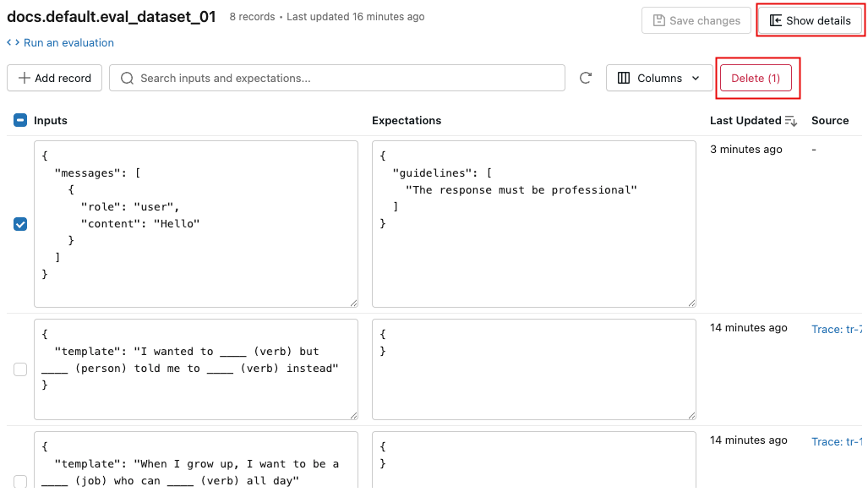This screenshot has height=503, width=868.
Task: Click the floppy disk Save changes icon
Action: (x=658, y=21)
